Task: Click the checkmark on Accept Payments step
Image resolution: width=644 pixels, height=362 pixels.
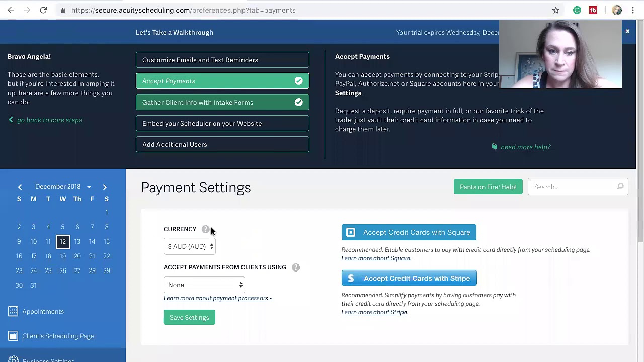Action: coord(299,81)
